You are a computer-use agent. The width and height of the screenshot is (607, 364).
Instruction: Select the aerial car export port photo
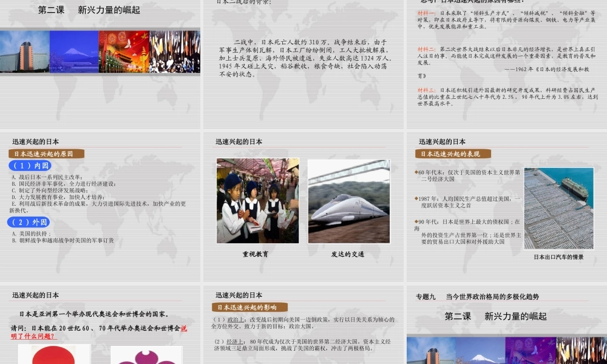click(559, 209)
